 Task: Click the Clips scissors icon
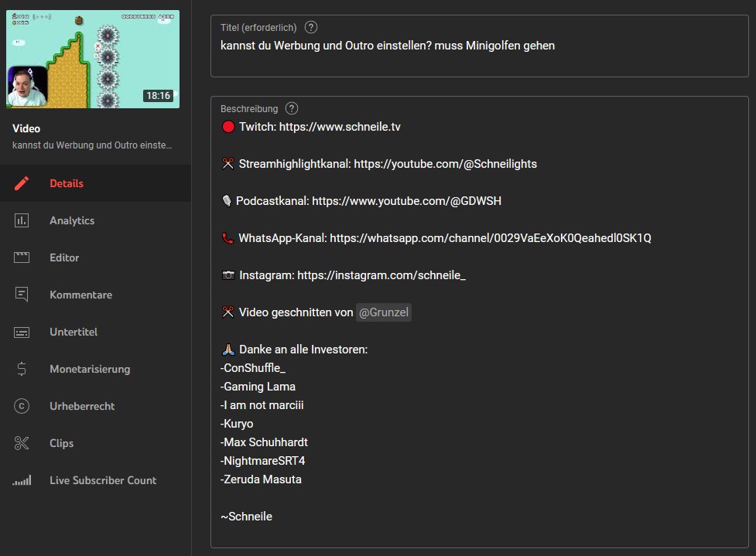(22, 443)
